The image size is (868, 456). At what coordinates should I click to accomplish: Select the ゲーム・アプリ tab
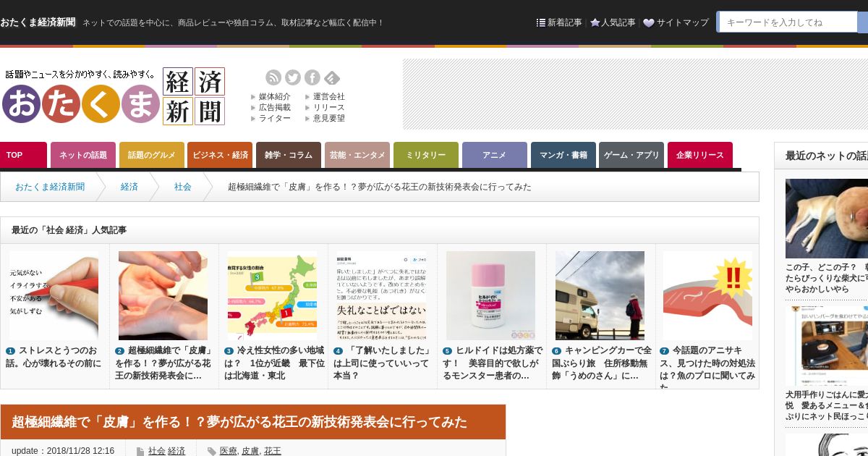631,155
